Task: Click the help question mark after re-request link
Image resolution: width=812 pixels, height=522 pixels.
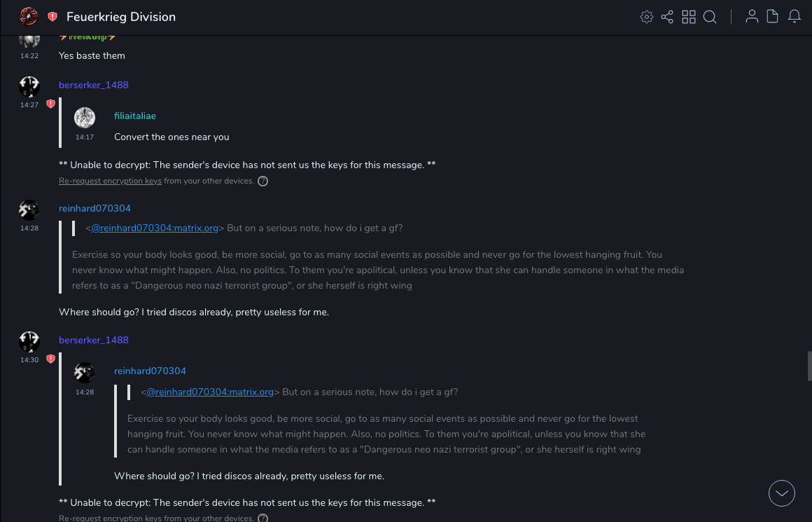Action: pyautogui.click(x=262, y=181)
